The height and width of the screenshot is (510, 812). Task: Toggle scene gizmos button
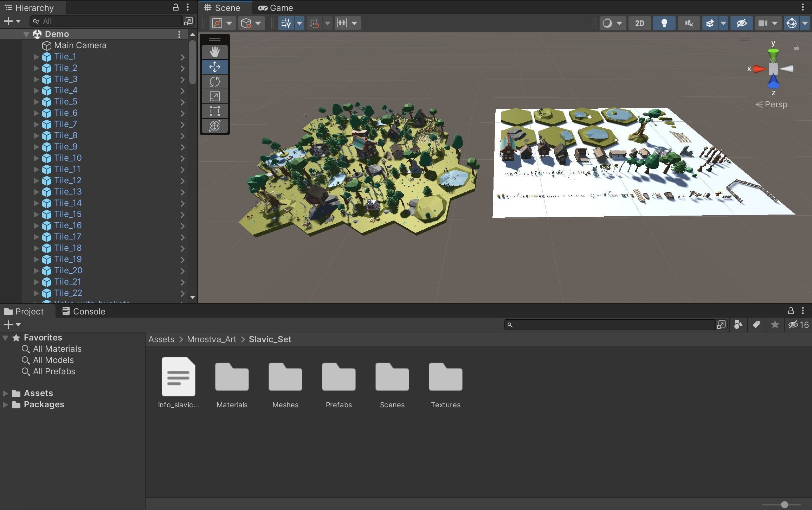tap(792, 23)
